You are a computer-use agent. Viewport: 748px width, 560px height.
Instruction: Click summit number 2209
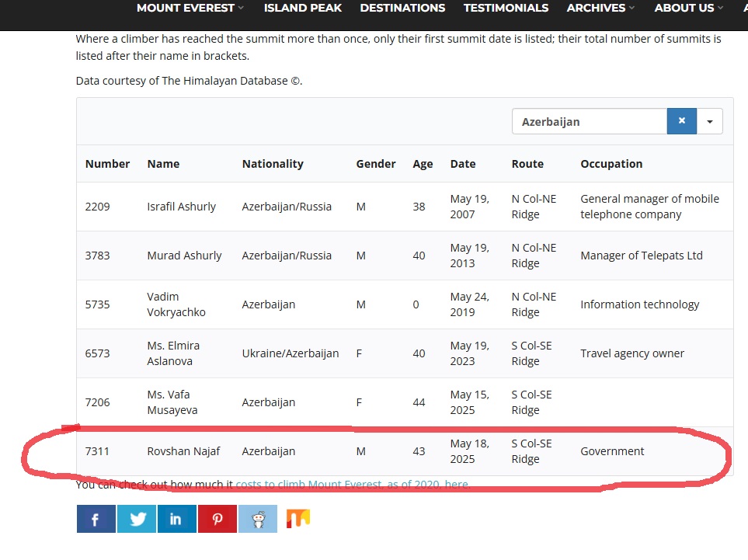[97, 207]
